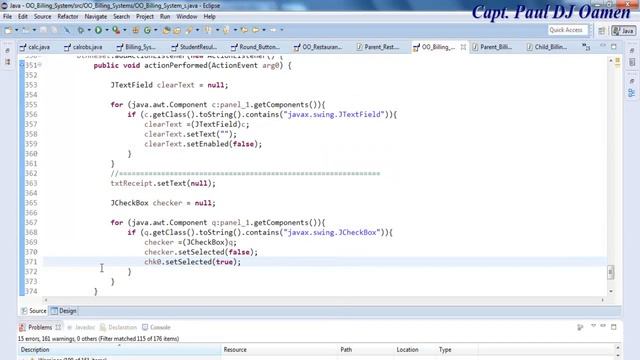Click the green New Java Class icon

[147, 30]
